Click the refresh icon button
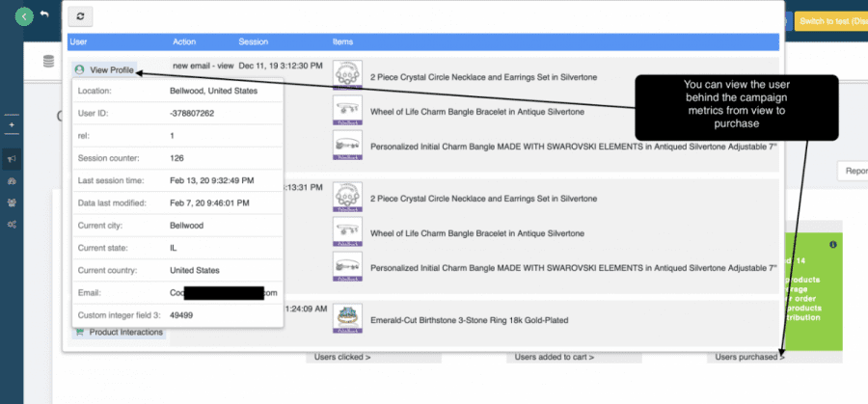The height and width of the screenshot is (404, 868). [80, 16]
